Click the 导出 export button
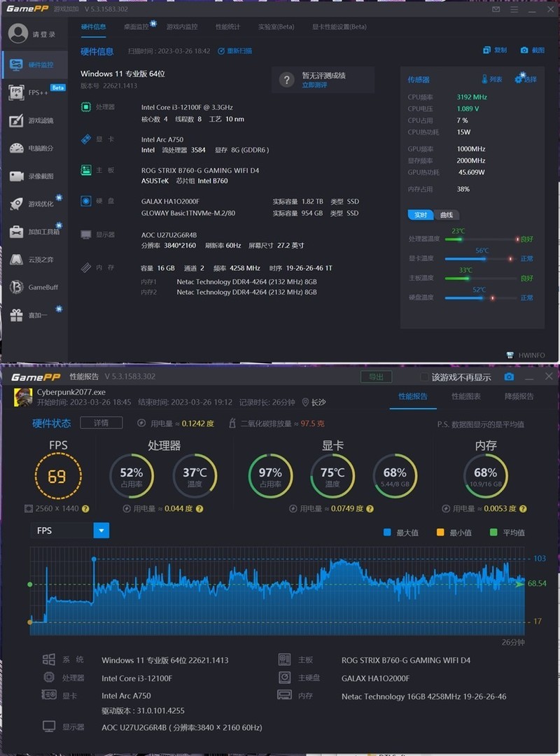This screenshot has width=560, height=756. pos(376,377)
